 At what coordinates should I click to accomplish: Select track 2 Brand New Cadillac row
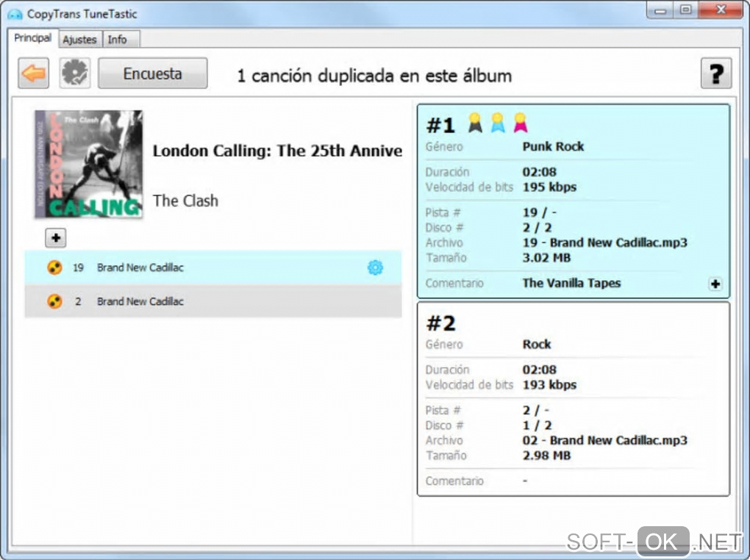point(213,301)
